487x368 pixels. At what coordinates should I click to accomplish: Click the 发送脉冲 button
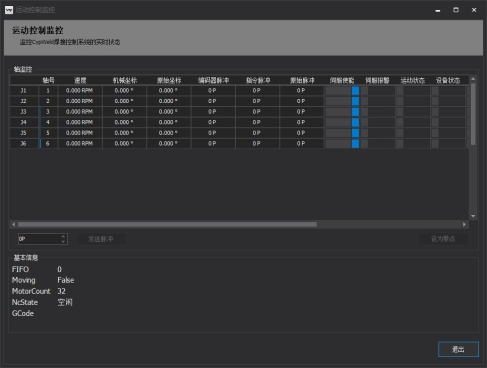click(101, 239)
